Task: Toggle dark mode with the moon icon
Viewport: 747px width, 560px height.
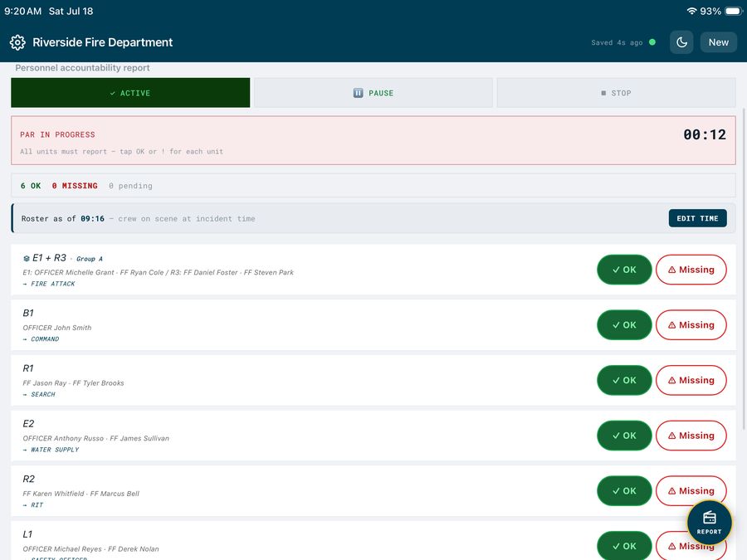Action: [681, 42]
